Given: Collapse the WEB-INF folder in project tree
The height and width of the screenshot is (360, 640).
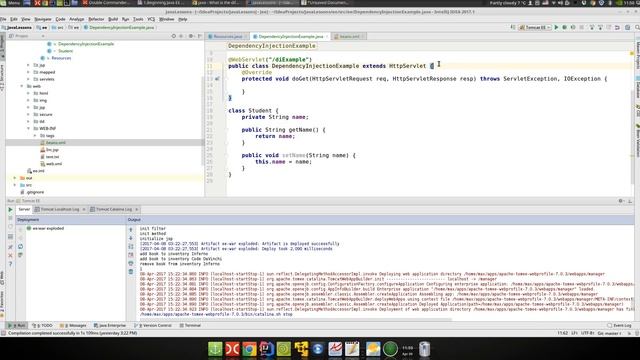Looking at the screenshot, I should pyautogui.click(x=29, y=129).
